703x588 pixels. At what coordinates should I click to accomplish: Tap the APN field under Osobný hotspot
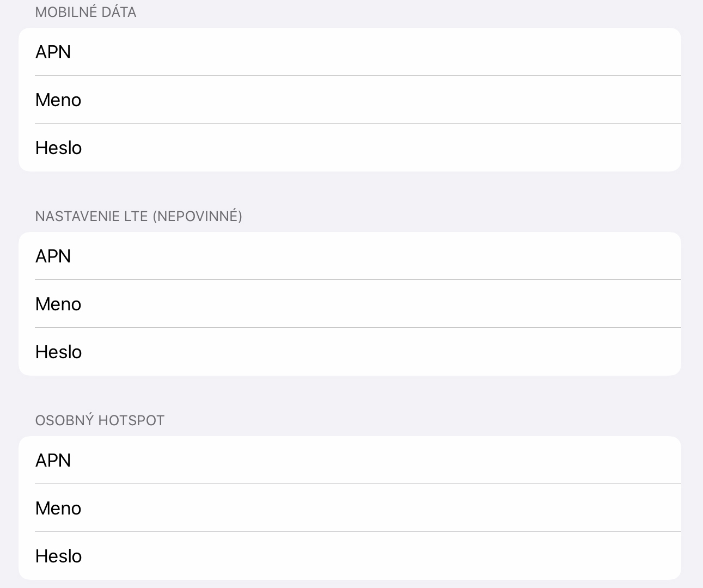(350, 460)
